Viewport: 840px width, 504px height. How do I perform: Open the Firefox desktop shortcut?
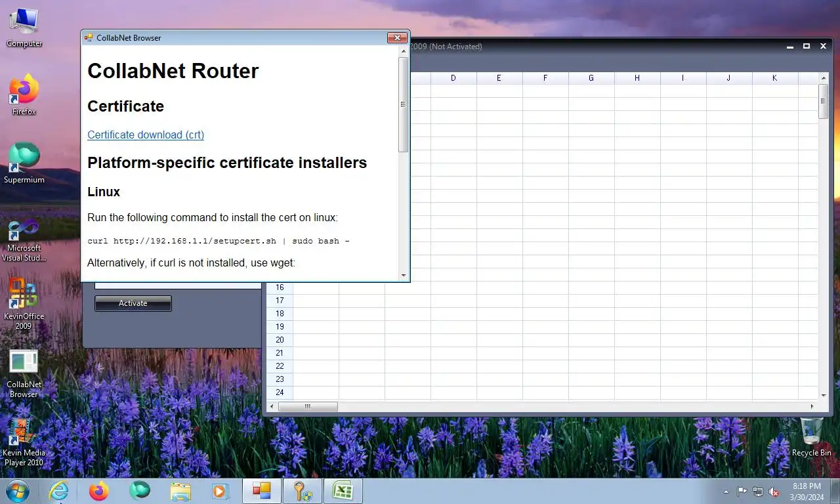click(x=24, y=96)
